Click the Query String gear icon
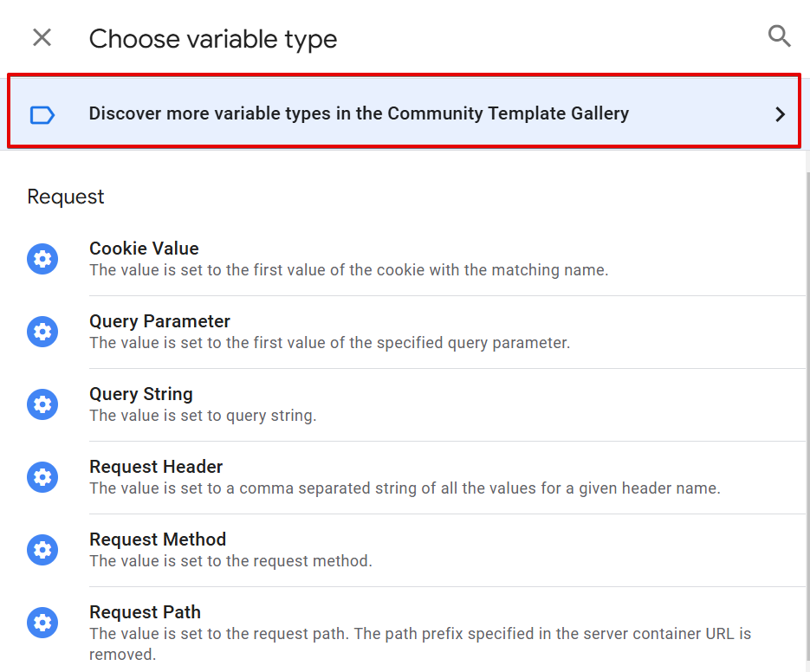Viewport: 810px width, 672px height. pyautogui.click(x=42, y=404)
